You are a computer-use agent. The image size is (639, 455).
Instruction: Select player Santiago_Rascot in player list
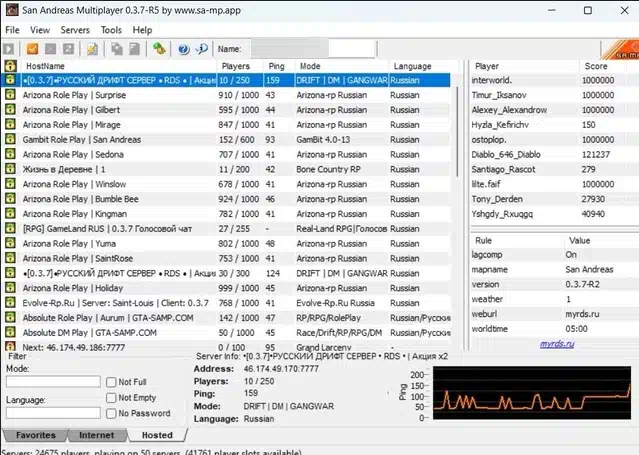coord(555,169)
